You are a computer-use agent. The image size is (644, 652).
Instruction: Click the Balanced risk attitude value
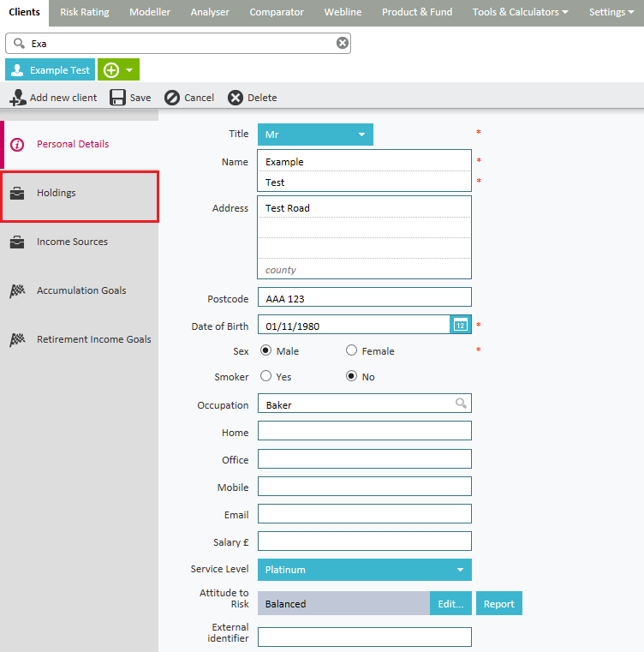[x=343, y=603]
